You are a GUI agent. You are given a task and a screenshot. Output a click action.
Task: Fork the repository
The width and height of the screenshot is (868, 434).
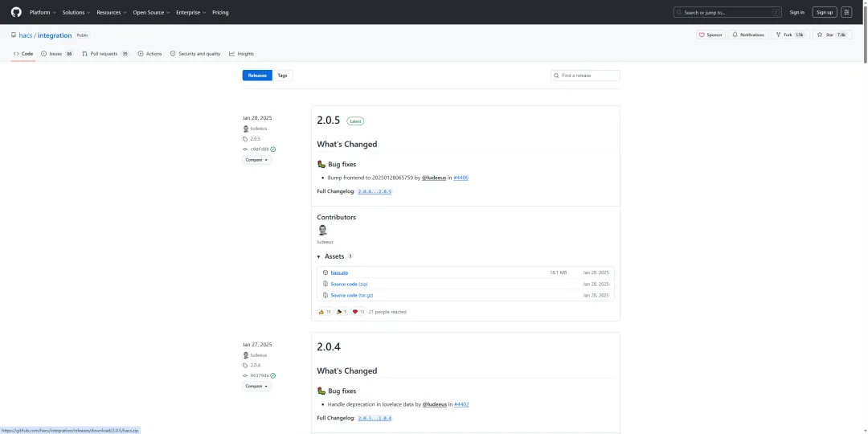790,35
